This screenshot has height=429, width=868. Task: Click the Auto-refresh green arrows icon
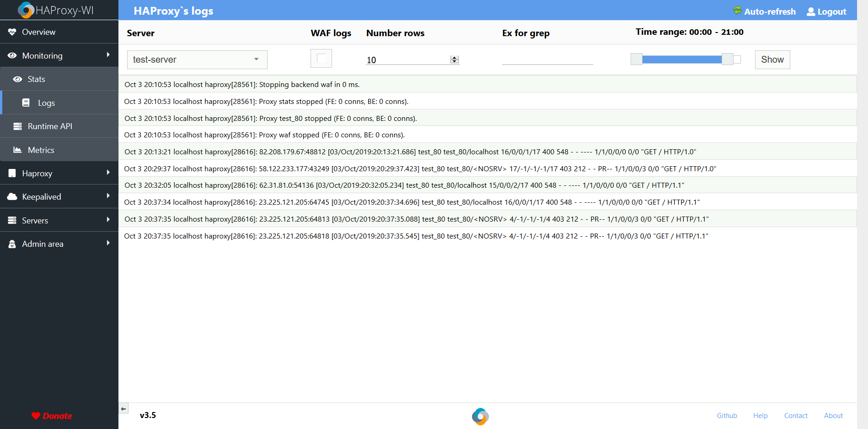[x=737, y=10]
